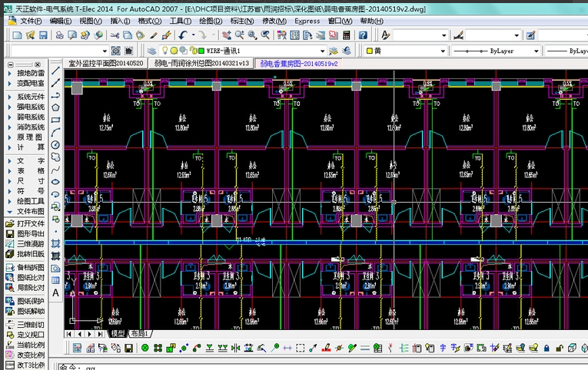This screenshot has width=588, height=370.
Task: Click the Save floppy-disk icon
Action: (43, 35)
